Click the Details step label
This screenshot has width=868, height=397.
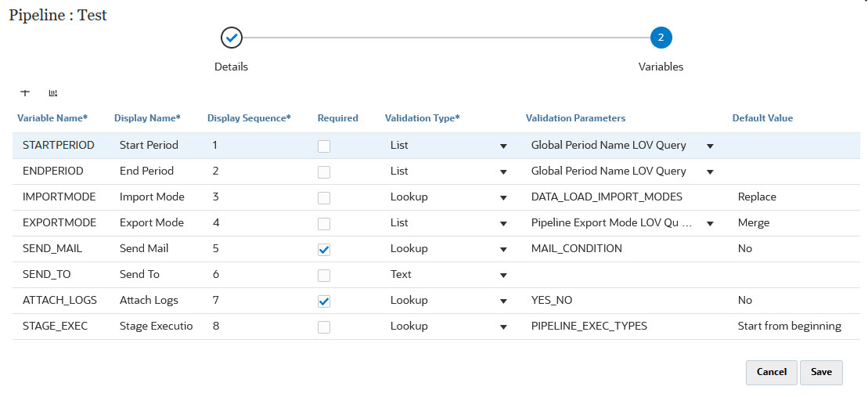tap(231, 67)
